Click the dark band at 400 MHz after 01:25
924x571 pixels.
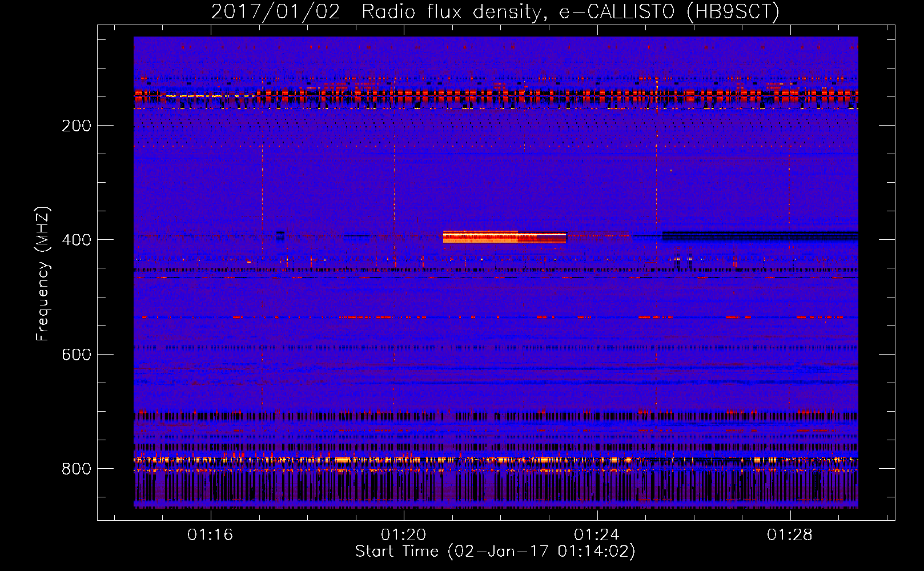[760, 236]
